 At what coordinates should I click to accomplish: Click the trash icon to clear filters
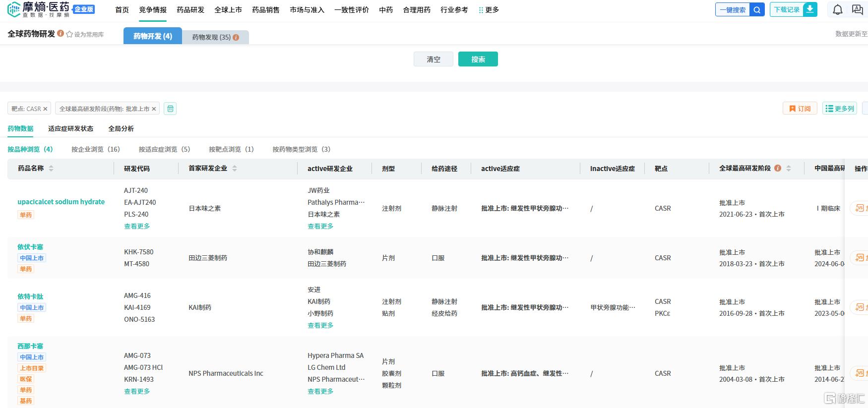pos(170,109)
